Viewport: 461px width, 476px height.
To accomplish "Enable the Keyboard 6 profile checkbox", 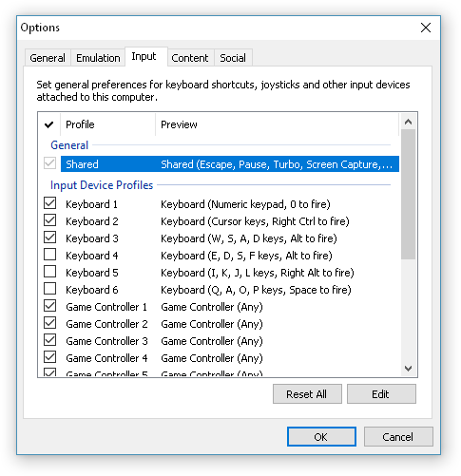I will (x=50, y=289).
